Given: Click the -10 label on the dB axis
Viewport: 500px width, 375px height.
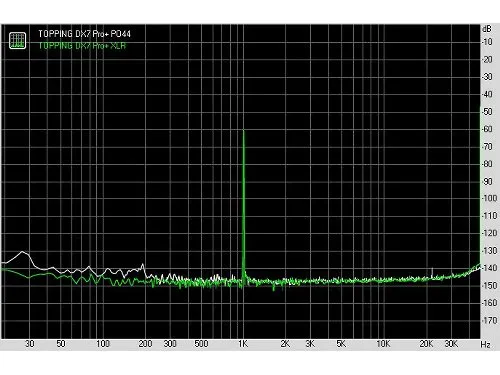Looking at the screenshot, I should (x=487, y=42).
